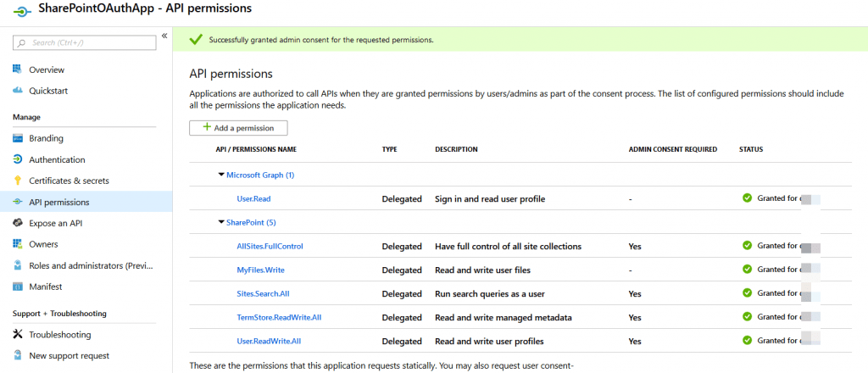Click 'Read and write user profiles' description
Viewport: 868px width, 373px height.
[489, 342]
